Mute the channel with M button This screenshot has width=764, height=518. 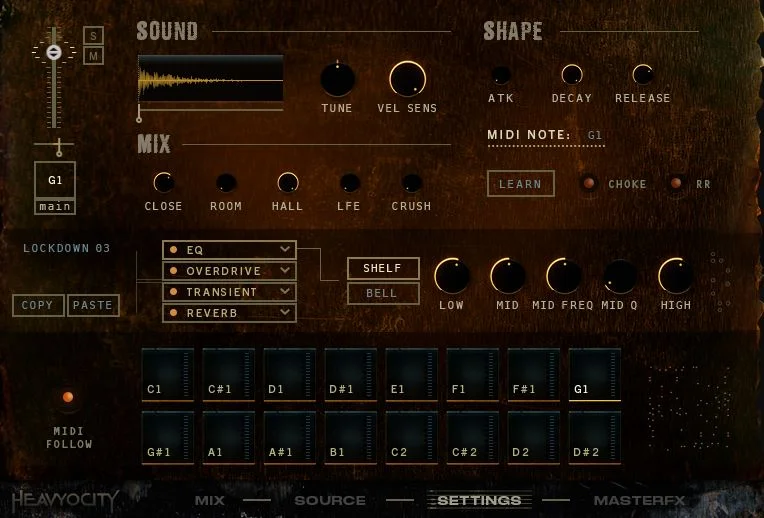point(94,56)
